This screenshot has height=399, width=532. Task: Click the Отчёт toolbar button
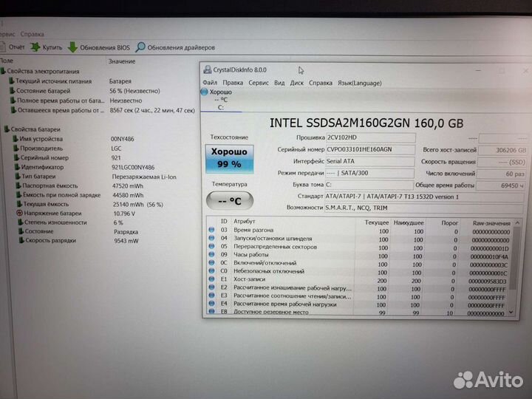pos(13,47)
